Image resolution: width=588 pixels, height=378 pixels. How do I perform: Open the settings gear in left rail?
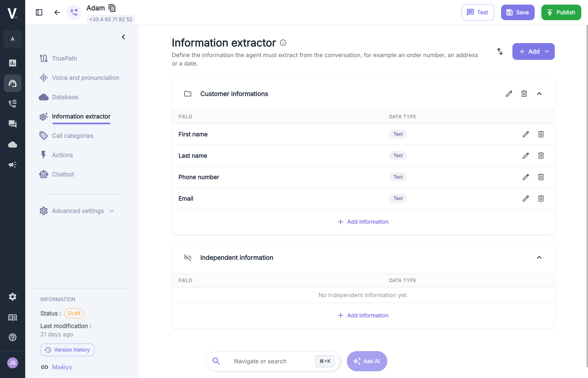[x=13, y=297]
